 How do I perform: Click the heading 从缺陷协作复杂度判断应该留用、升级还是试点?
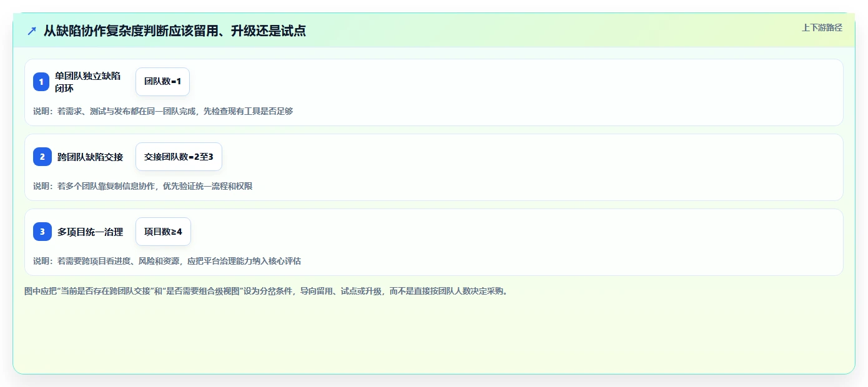coord(175,31)
